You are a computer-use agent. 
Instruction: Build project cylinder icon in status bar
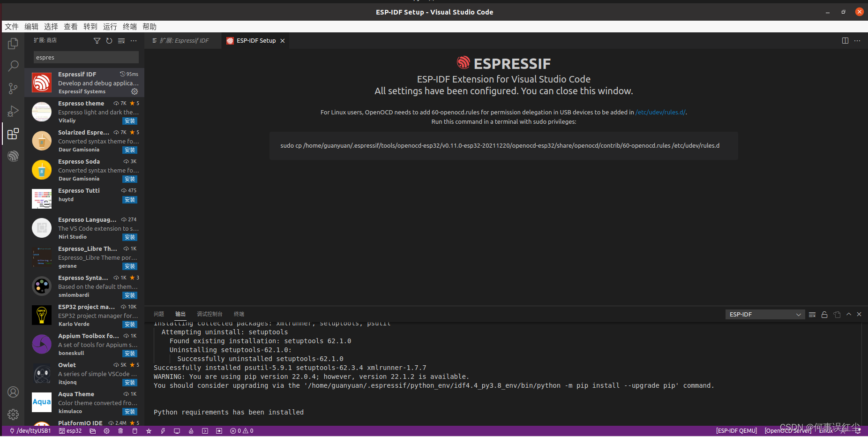pos(135,431)
